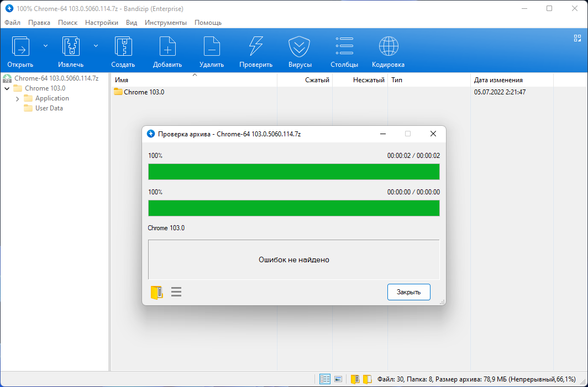The image size is (588, 387).
Task: Collapse the Chrome 103.0 tree folder
Action: pos(7,89)
